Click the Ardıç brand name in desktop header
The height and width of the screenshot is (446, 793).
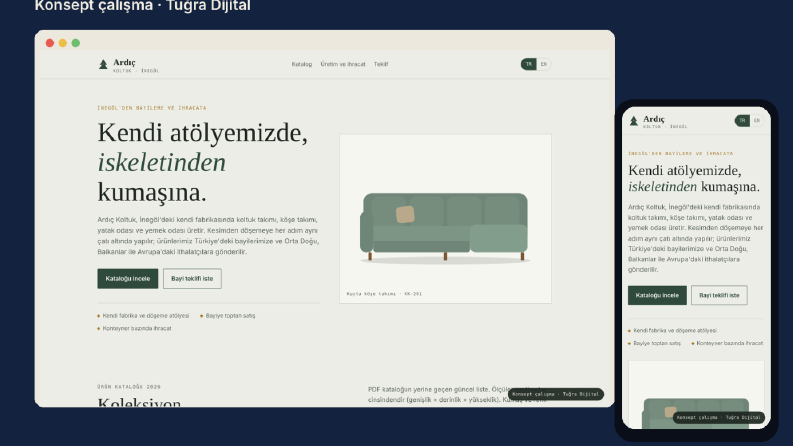tap(124, 62)
